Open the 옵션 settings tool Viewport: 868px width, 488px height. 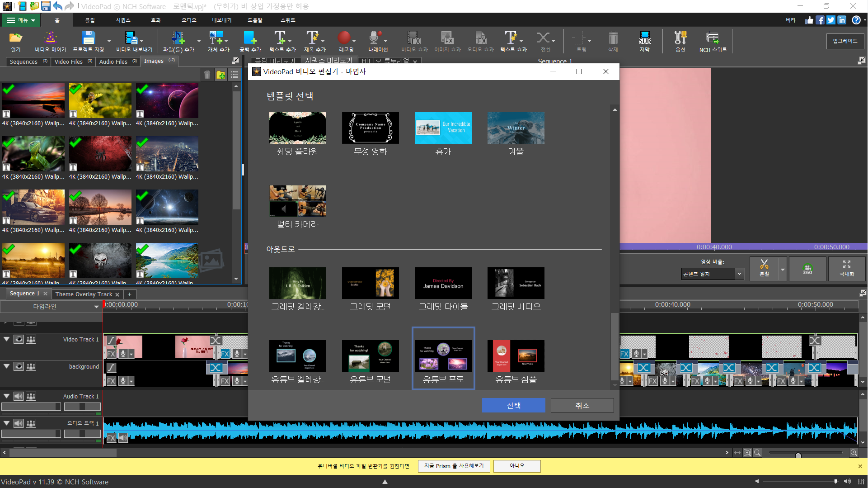click(x=680, y=42)
